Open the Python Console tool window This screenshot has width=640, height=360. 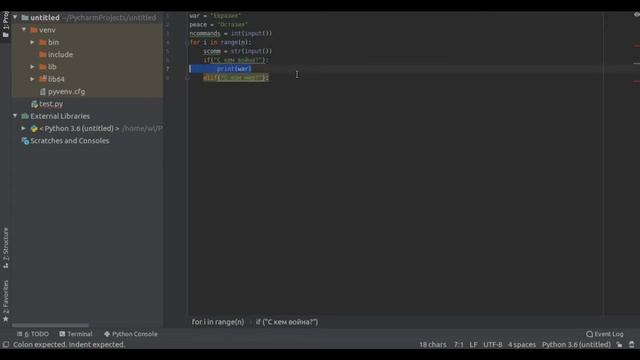(131, 334)
